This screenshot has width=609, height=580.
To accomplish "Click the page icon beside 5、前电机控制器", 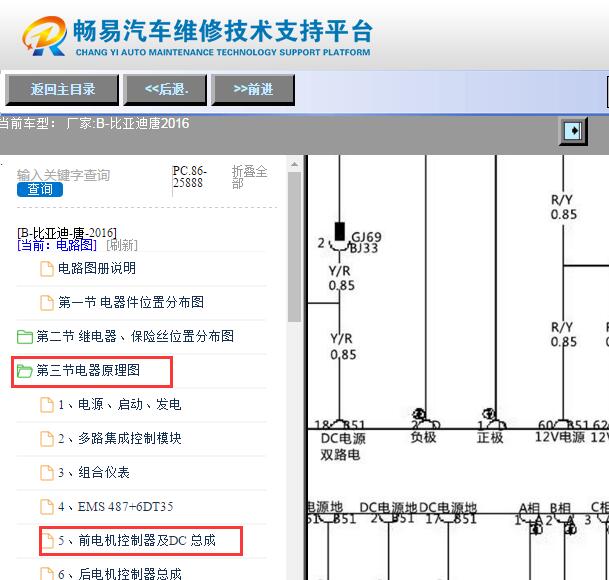I will click(47, 541).
